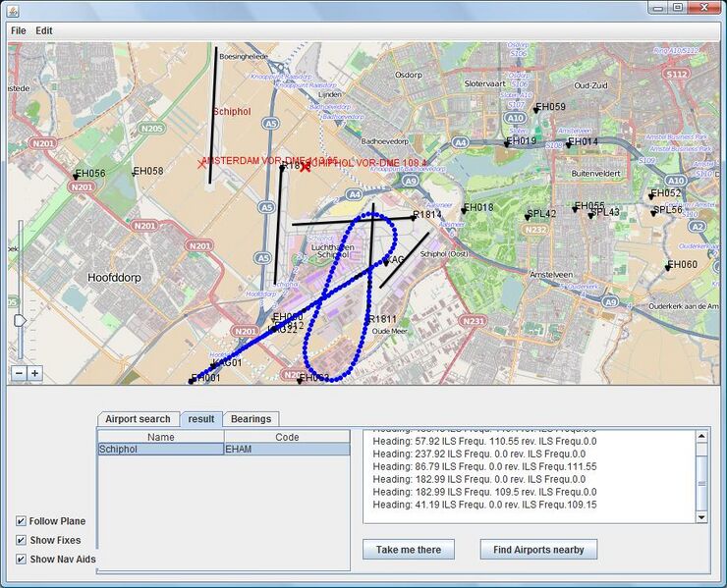Click the Take me there button
Image resolution: width=727 pixels, height=588 pixels.
409,550
